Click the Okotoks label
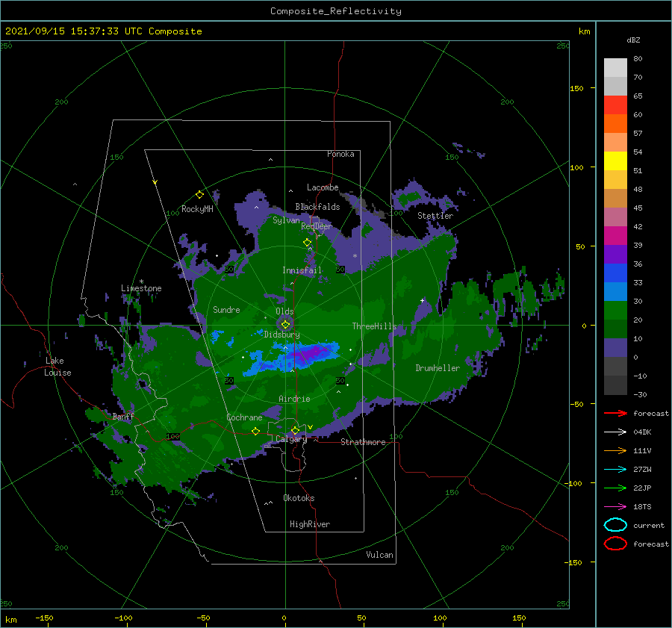 (299, 498)
